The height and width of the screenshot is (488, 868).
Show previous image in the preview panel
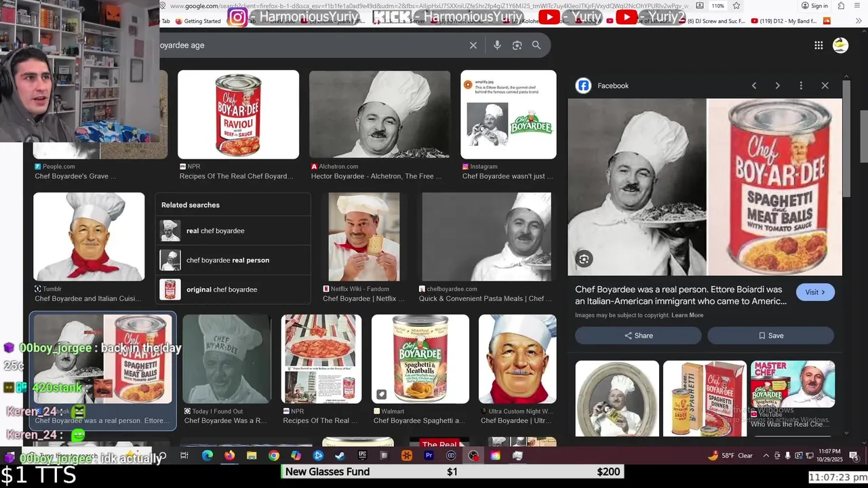[x=754, y=85]
